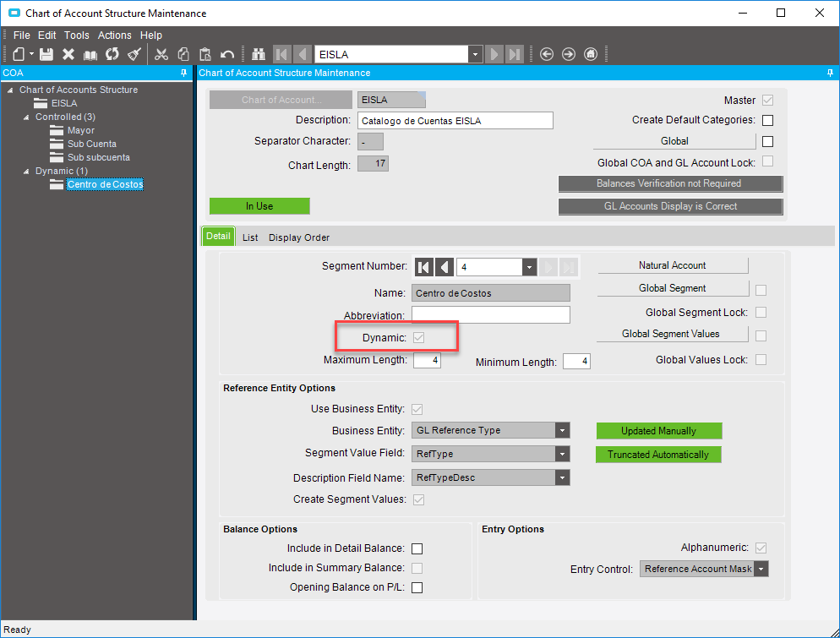Switch to the List tab

point(249,237)
